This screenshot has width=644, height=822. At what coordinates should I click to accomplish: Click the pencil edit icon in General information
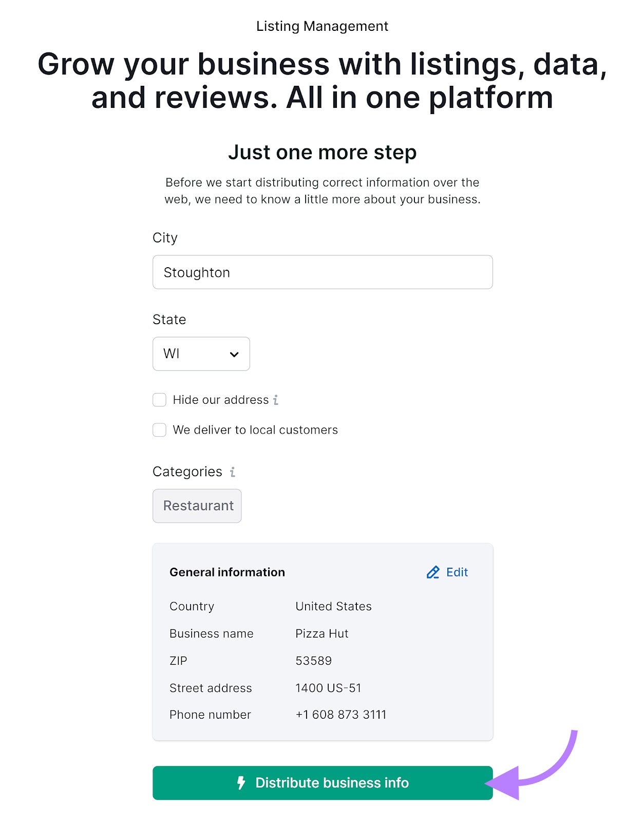[x=433, y=572]
